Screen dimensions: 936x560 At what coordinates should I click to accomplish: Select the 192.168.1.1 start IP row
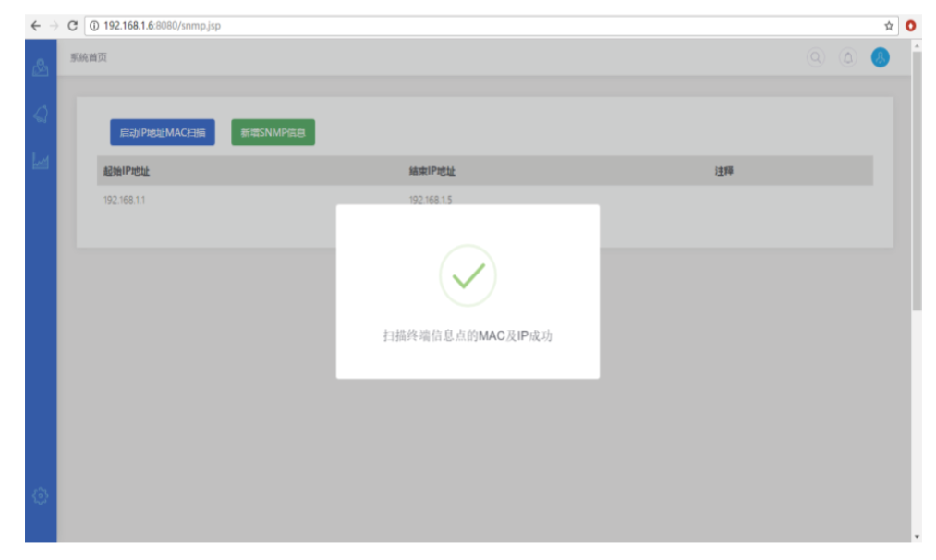tap(124, 200)
